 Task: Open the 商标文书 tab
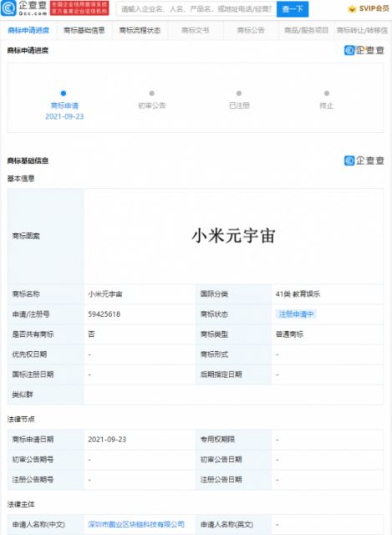pyautogui.click(x=196, y=30)
